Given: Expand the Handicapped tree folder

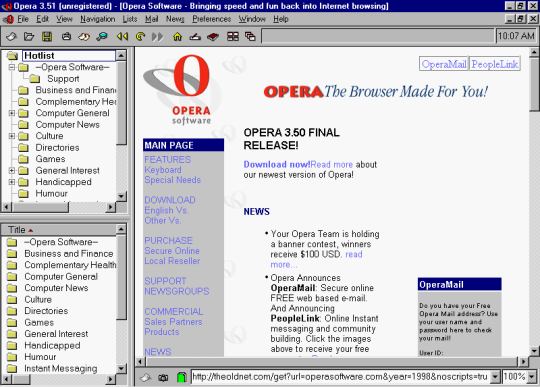Looking at the screenshot, I should pos(12,182).
